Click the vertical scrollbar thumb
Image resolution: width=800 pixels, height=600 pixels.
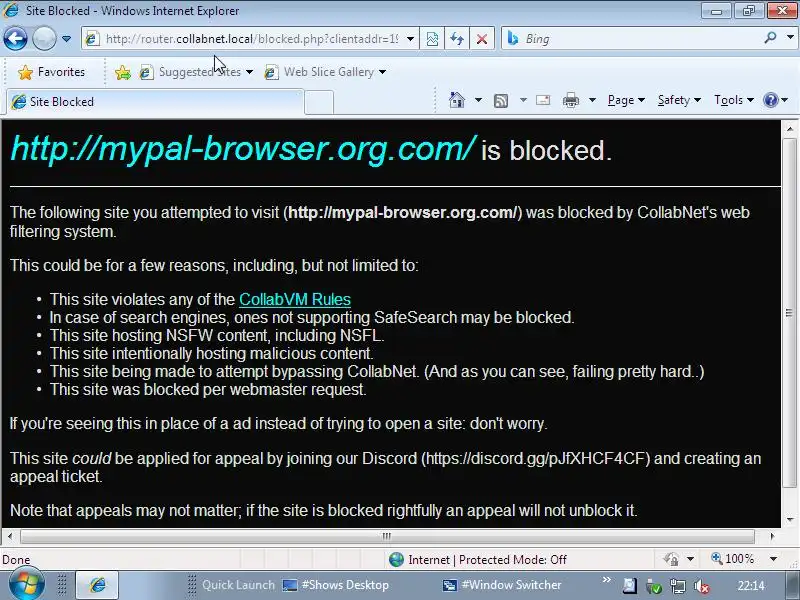(x=790, y=312)
